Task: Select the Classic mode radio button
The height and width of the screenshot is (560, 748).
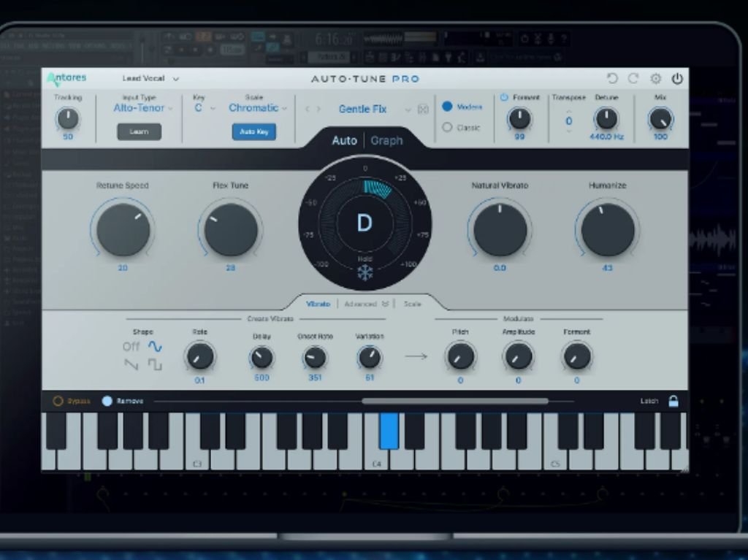Action: (447, 127)
